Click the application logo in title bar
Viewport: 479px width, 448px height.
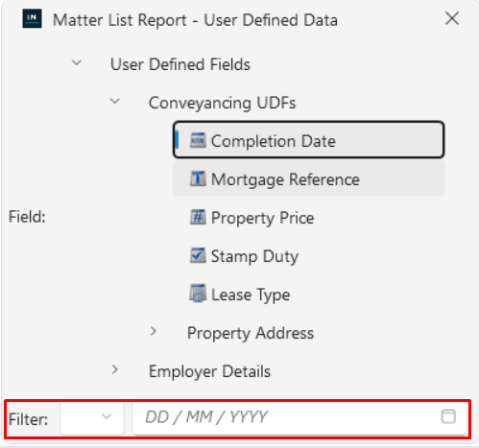pyautogui.click(x=32, y=19)
